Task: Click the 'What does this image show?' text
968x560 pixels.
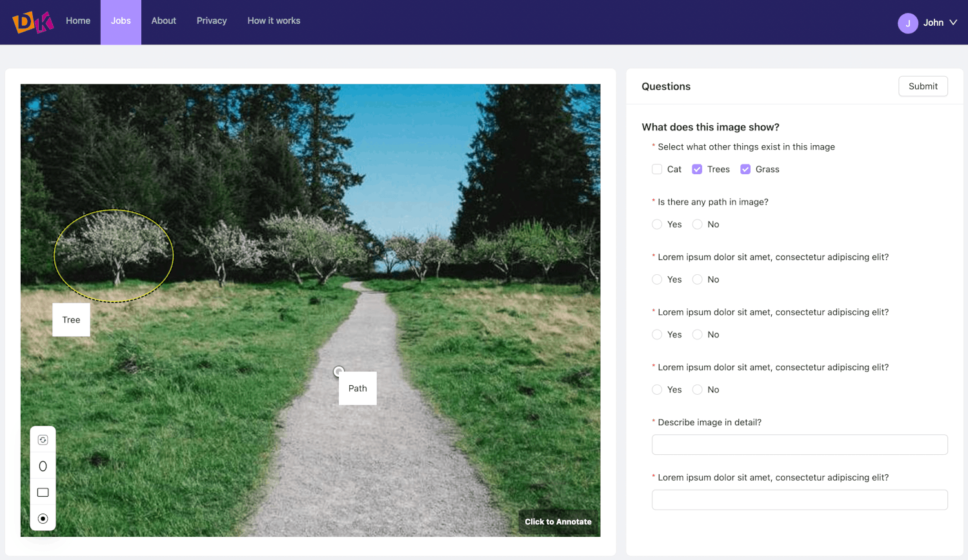Action: (711, 127)
